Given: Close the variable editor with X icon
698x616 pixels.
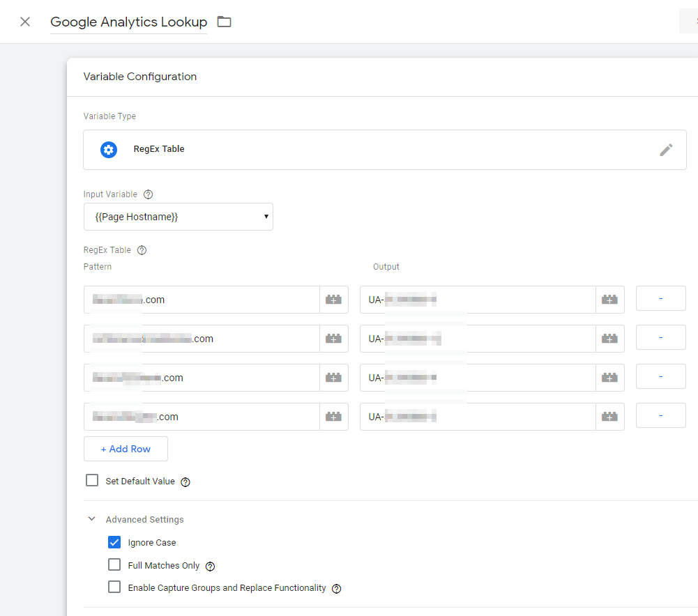Looking at the screenshot, I should pos(25,22).
